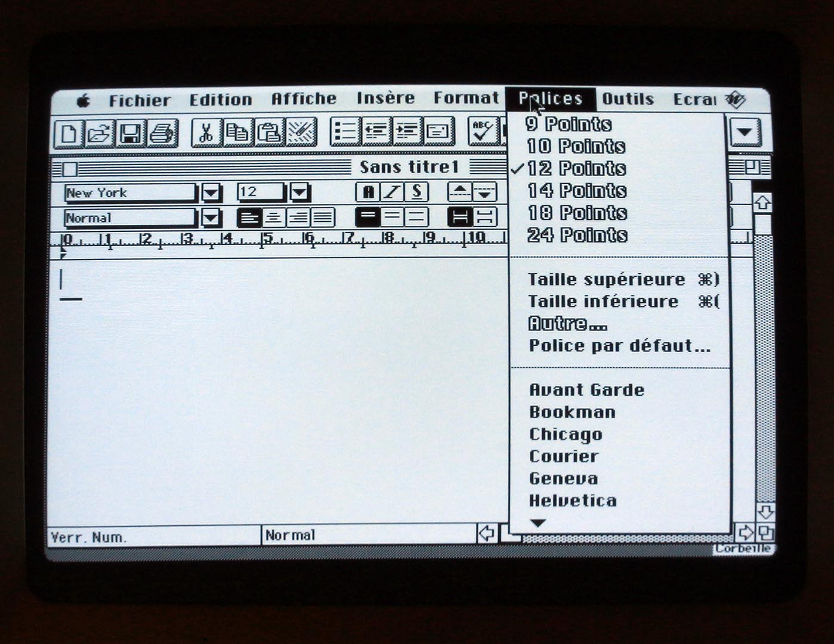Open the Apple menu
Image resolution: width=834 pixels, height=644 pixels.
[x=84, y=101]
